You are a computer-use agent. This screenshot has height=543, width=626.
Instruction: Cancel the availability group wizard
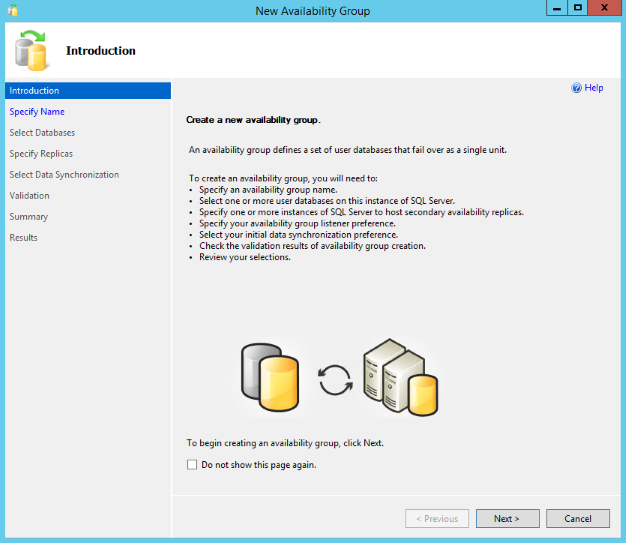(x=577, y=519)
